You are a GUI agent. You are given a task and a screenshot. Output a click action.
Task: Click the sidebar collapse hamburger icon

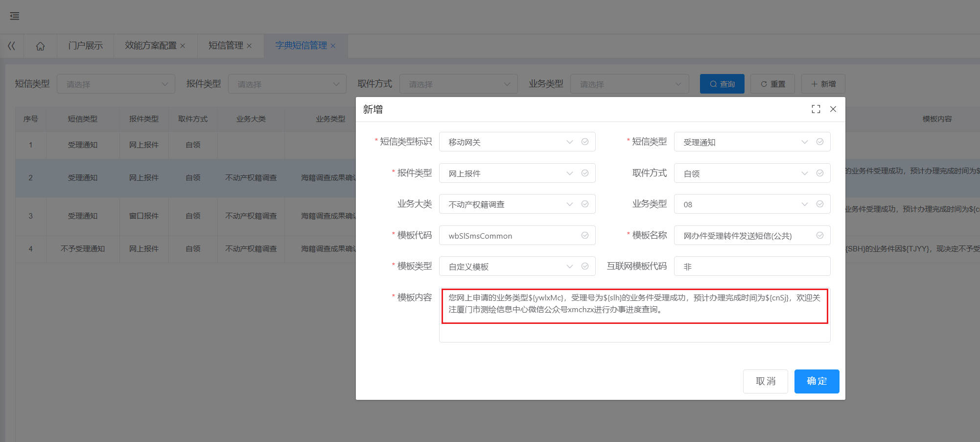[x=15, y=16]
